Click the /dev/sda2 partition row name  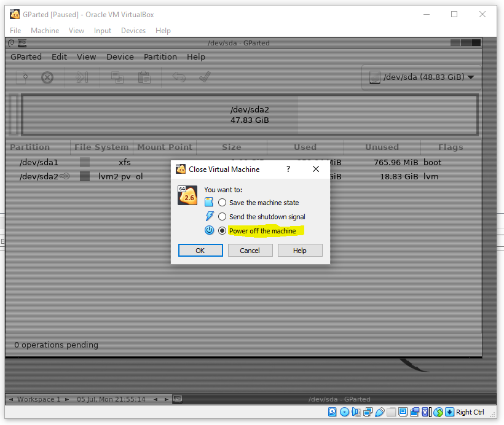pyautogui.click(x=39, y=176)
